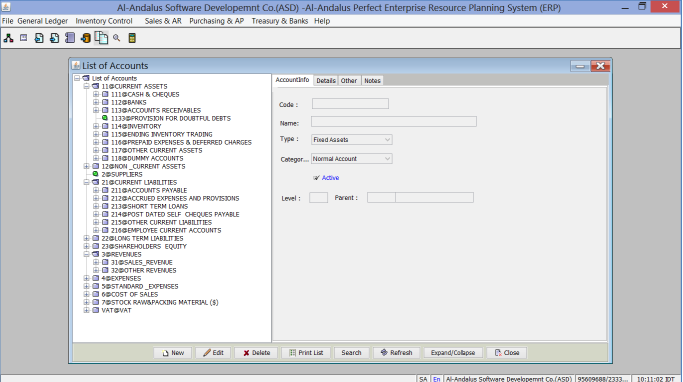Open the Help menu
The width and height of the screenshot is (683, 382).
point(322,21)
